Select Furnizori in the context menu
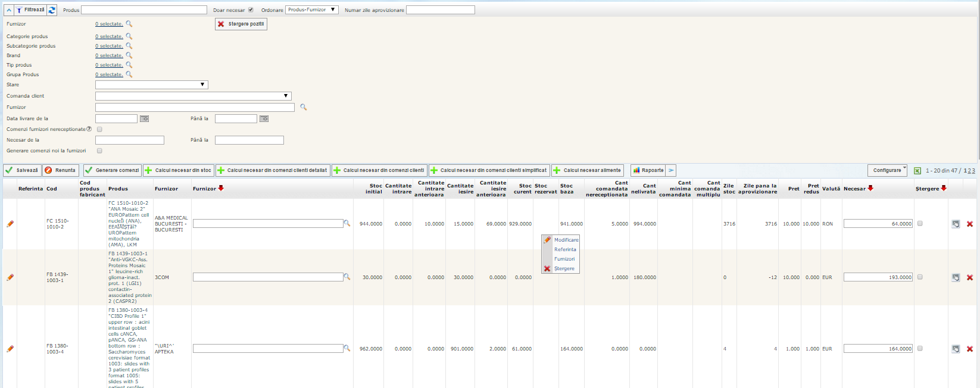 click(564, 259)
